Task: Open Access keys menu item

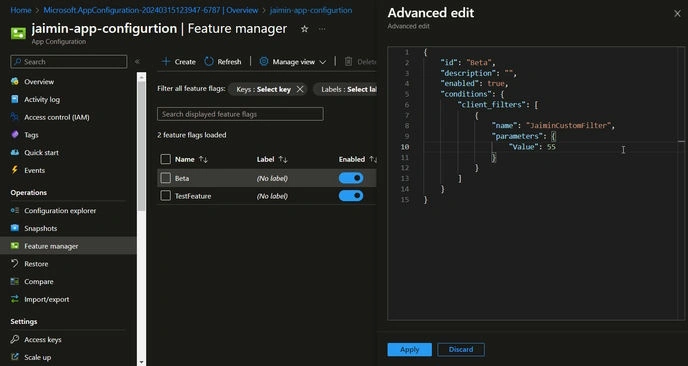Action: 43,340
